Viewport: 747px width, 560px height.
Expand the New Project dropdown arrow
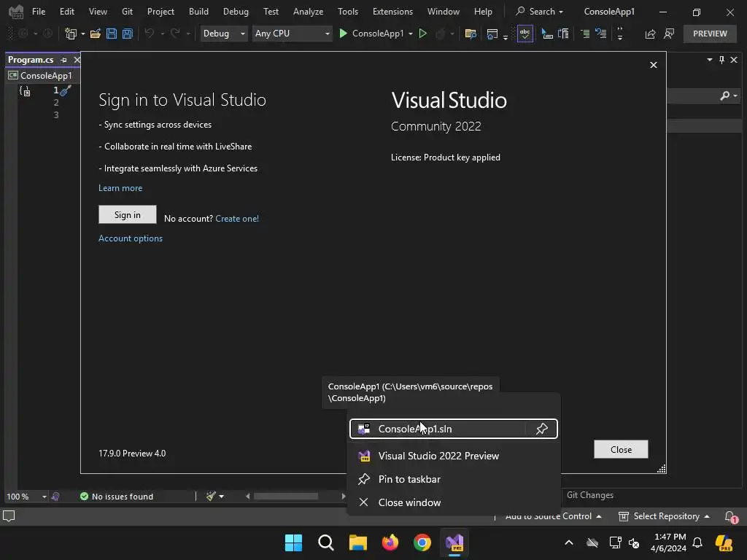[83, 34]
